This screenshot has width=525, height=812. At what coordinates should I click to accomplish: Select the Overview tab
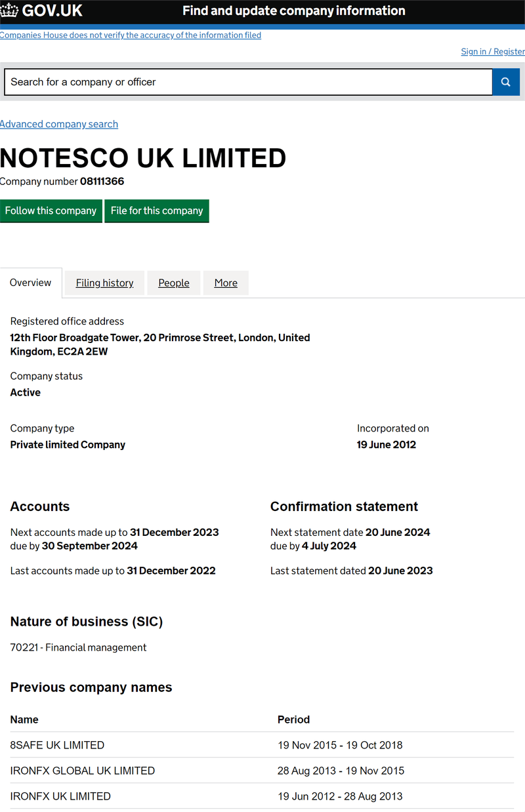pyautogui.click(x=30, y=283)
